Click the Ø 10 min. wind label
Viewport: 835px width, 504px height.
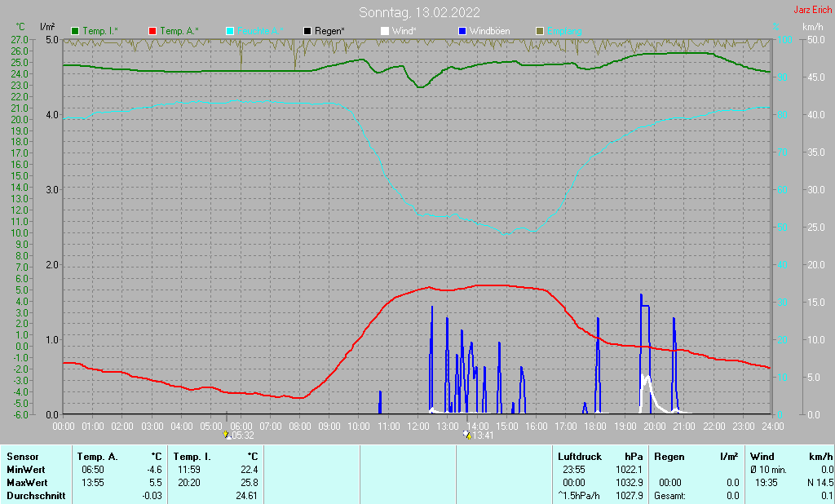click(x=768, y=470)
